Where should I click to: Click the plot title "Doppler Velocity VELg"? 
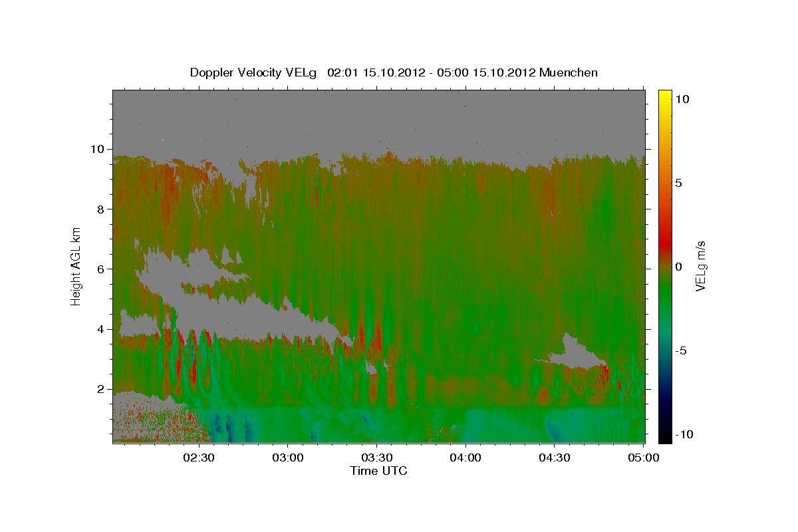pos(253,72)
